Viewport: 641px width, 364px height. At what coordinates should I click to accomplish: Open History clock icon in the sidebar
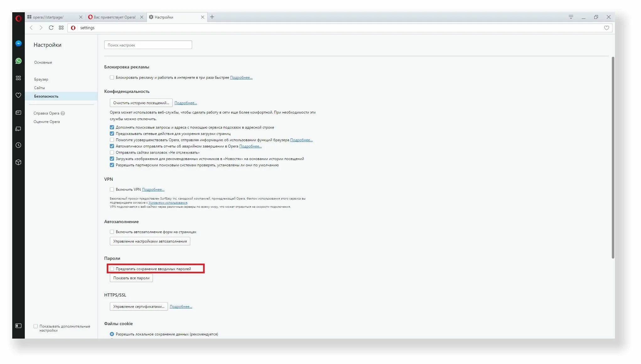(x=19, y=145)
